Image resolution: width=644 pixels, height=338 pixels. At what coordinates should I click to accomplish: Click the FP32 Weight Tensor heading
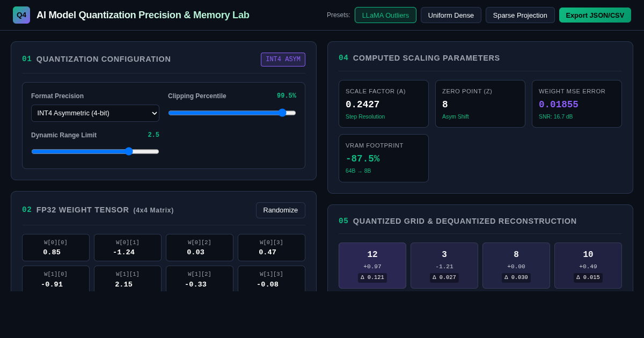point(98,210)
